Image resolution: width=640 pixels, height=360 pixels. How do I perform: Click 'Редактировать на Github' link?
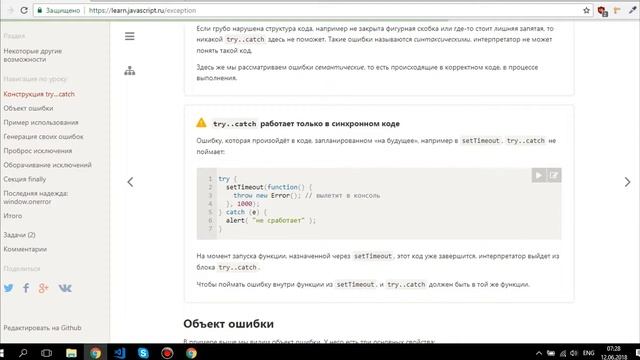click(x=42, y=328)
